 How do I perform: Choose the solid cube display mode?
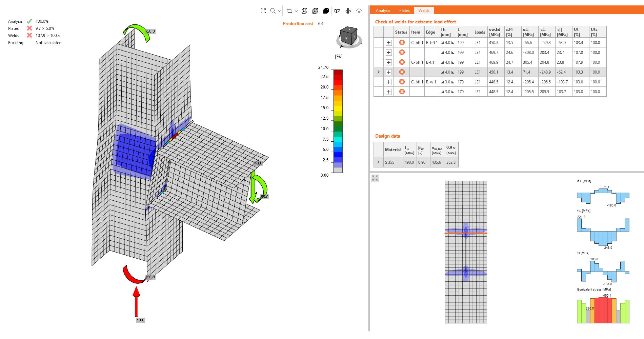click(x=326, y=11)
